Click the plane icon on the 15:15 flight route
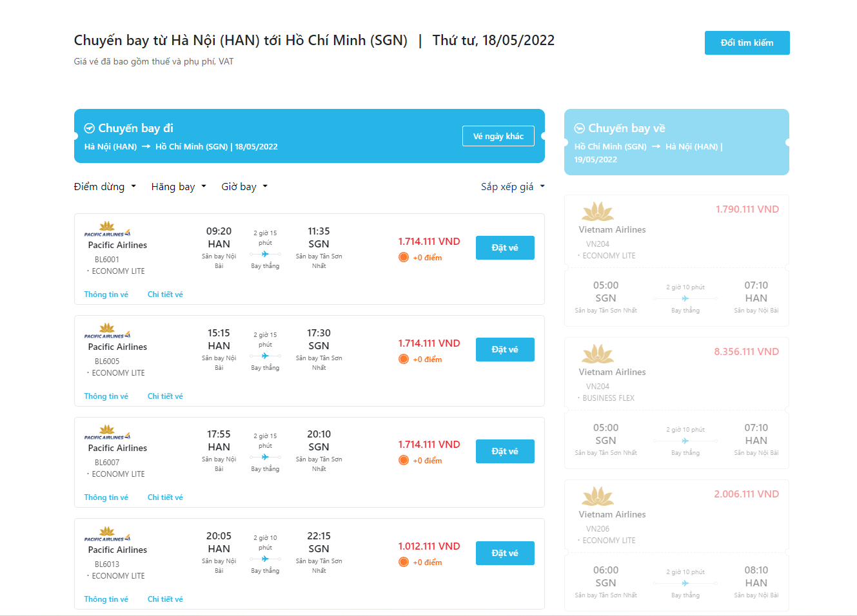Image resolution: width=857 pixels, height=616 pixels. pyautogui.click(x=265, y=356)
